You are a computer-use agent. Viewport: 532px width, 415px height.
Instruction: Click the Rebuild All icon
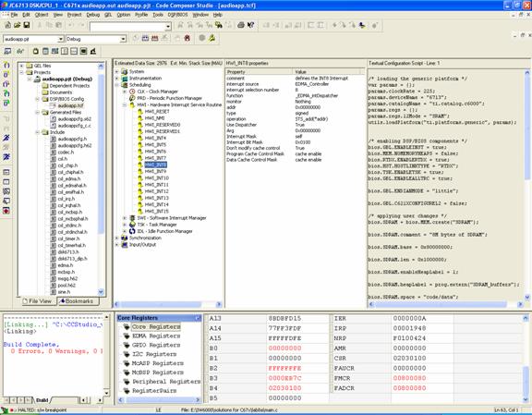(x=155, y=38)
